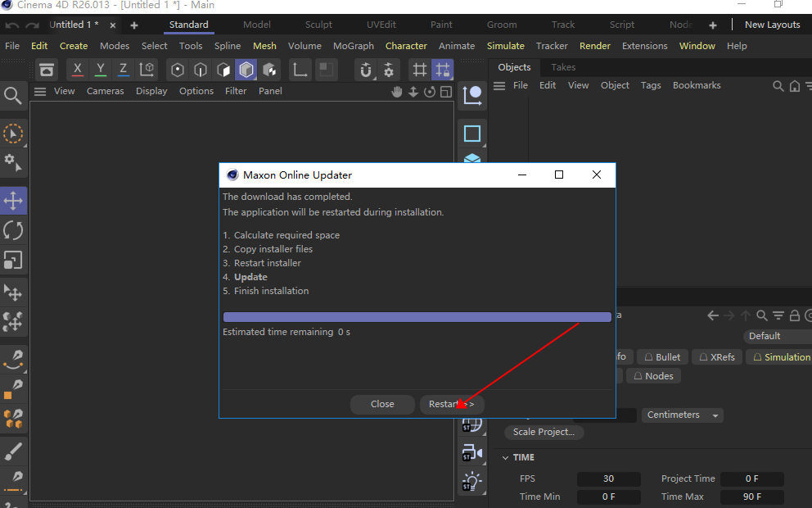Add a new layout with plus after Nodes
The height and width of the screenshot is (508, 812).
[x=713, y=25]
